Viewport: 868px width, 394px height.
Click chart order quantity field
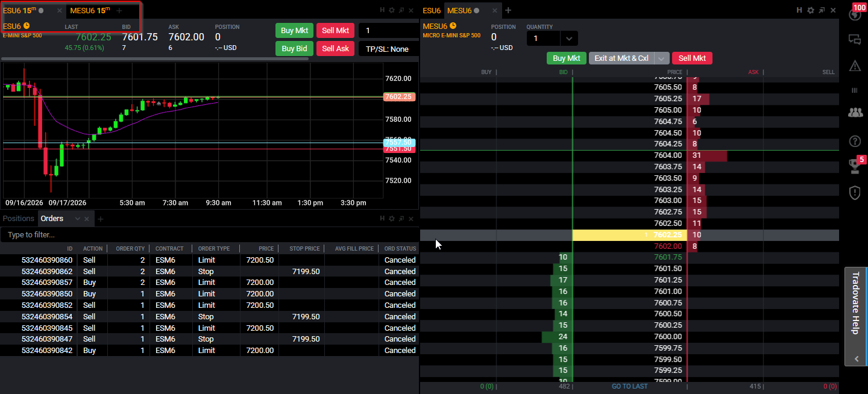(388, 31)
